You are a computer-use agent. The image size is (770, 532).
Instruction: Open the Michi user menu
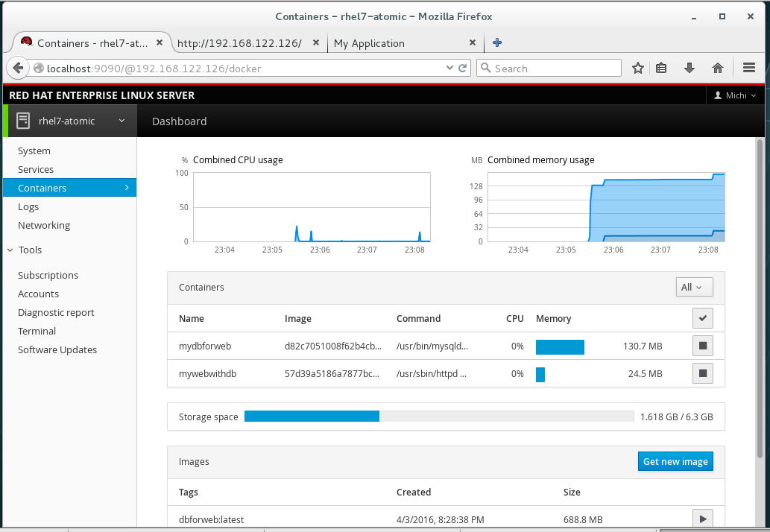click(734, 95)
